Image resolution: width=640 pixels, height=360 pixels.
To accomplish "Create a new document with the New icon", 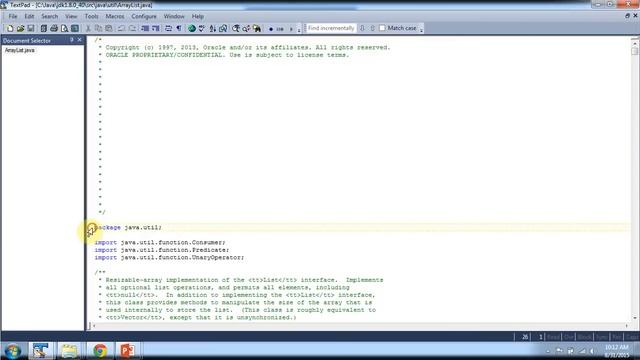I will point(10,29).
